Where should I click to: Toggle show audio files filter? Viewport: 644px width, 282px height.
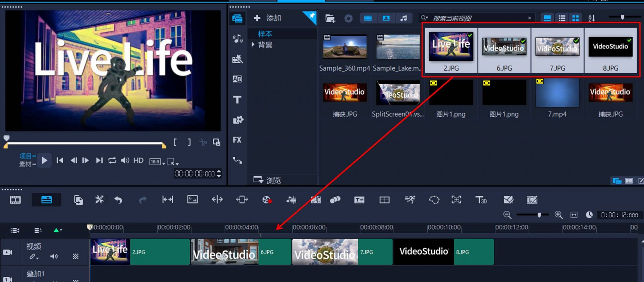pyautogui.click(x=404, y=18)
